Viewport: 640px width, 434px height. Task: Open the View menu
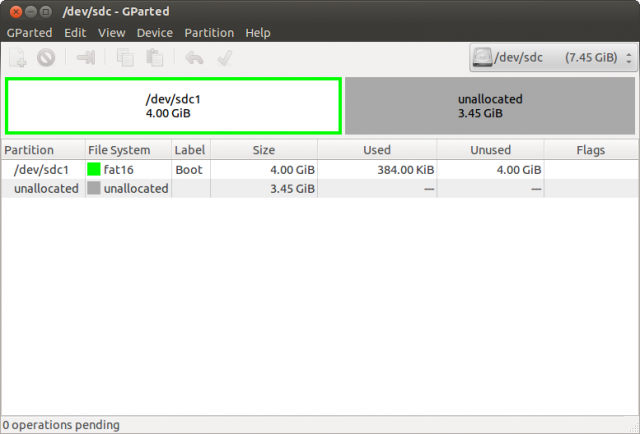[x=111, y=33]
